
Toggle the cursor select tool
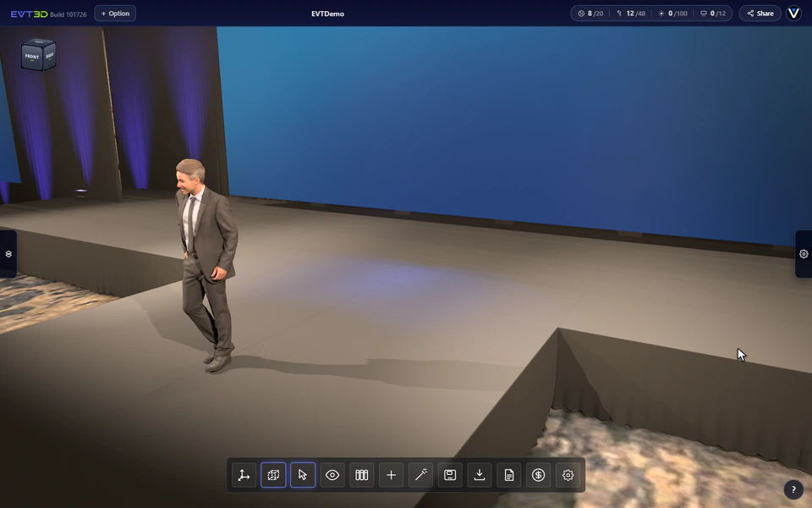[x=303, y=475]
